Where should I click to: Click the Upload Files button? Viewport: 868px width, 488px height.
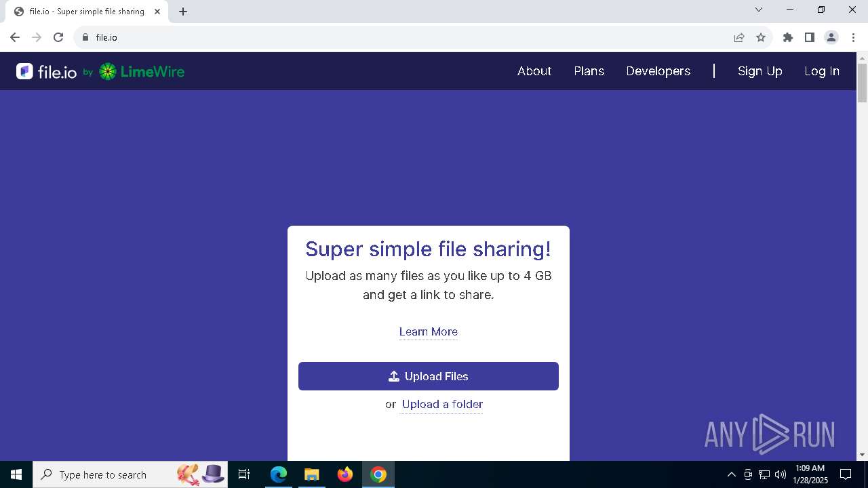click(x=429, y=376)
